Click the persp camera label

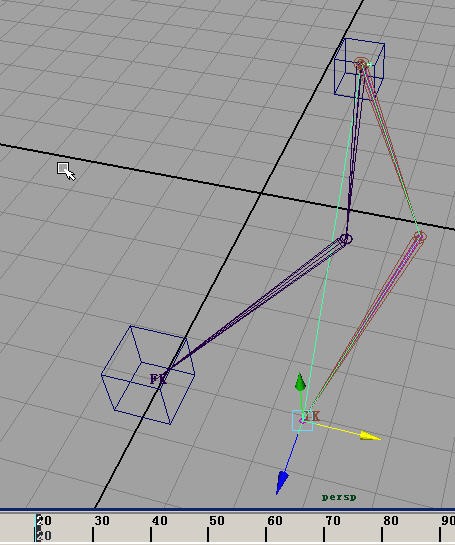click(339, 497)
